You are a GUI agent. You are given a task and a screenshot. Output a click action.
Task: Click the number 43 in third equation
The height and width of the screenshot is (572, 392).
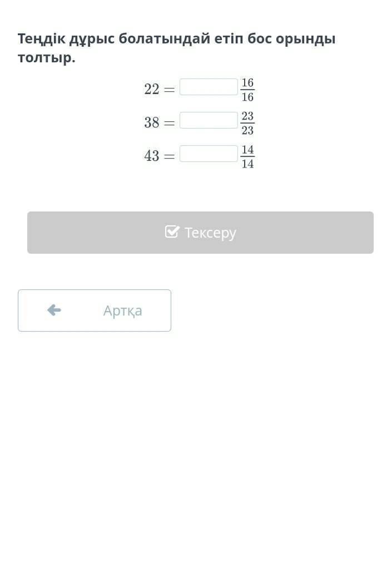pyautogui.click(x=152, y=156)
